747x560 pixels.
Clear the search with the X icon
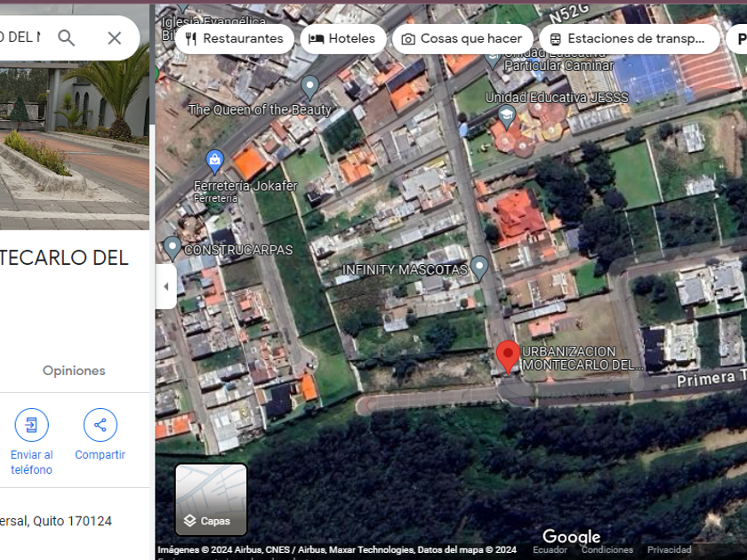coord(115,38)
